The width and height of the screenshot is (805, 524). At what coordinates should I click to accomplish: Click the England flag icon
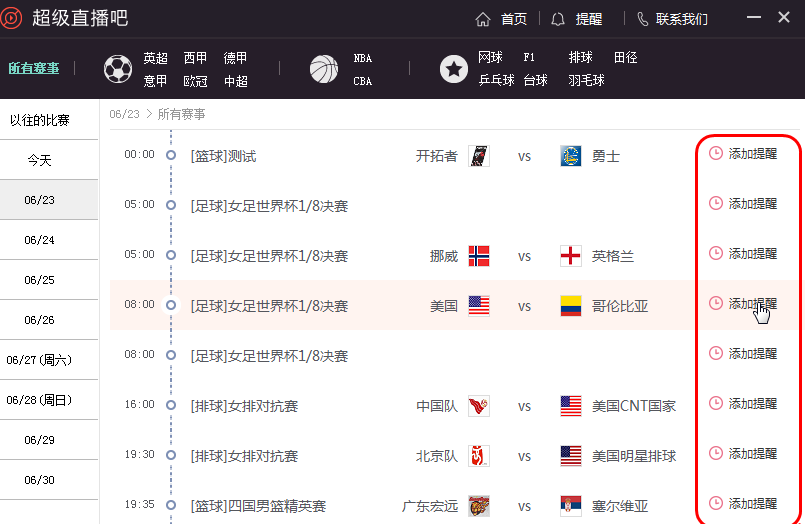(x=570, y=256)
